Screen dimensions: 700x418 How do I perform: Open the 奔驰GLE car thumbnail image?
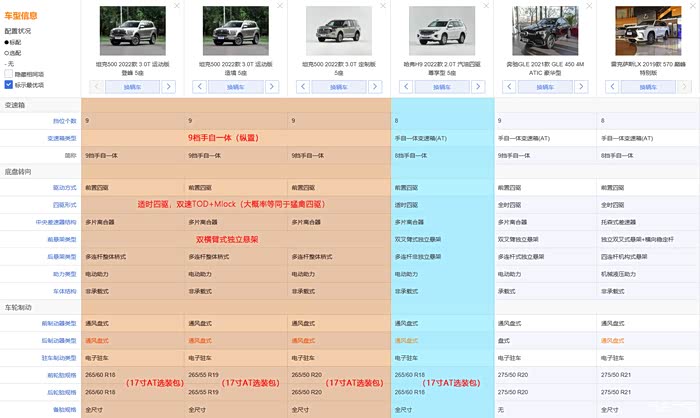point(545,30)
